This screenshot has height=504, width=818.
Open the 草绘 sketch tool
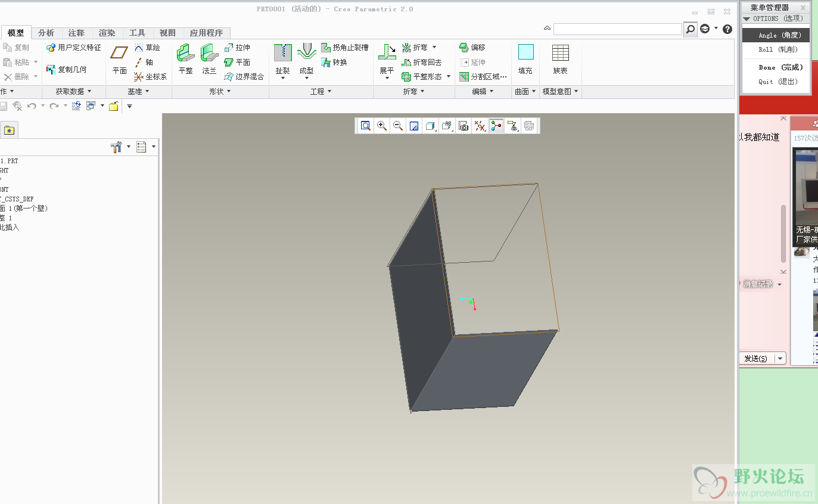point(147,48)
